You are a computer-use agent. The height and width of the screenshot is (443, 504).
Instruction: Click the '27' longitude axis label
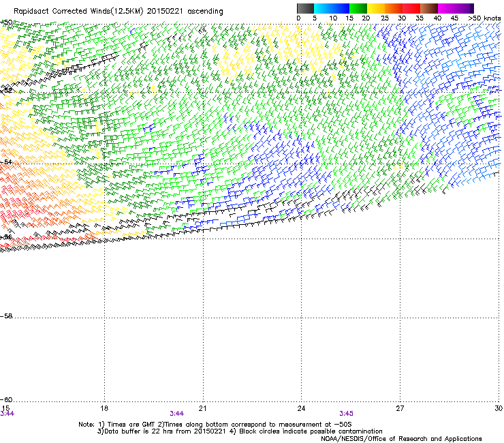tap(400, 408)
